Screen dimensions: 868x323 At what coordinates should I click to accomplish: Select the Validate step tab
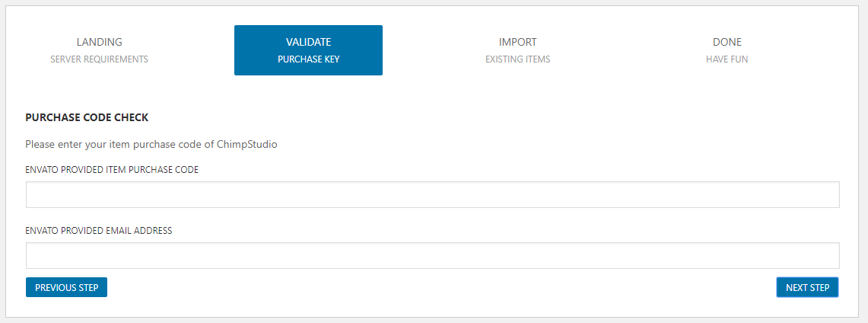pos(308,50)
